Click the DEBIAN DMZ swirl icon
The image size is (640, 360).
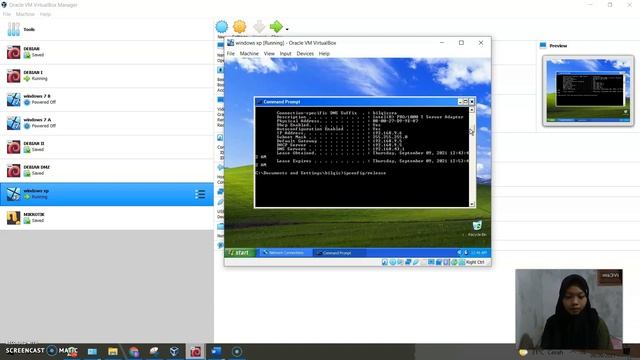[x=13, y=170]
